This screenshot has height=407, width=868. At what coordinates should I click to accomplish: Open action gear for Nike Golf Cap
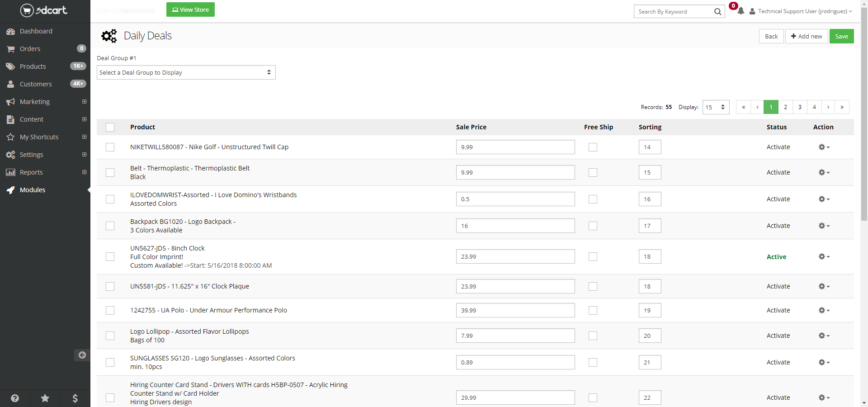824,147
